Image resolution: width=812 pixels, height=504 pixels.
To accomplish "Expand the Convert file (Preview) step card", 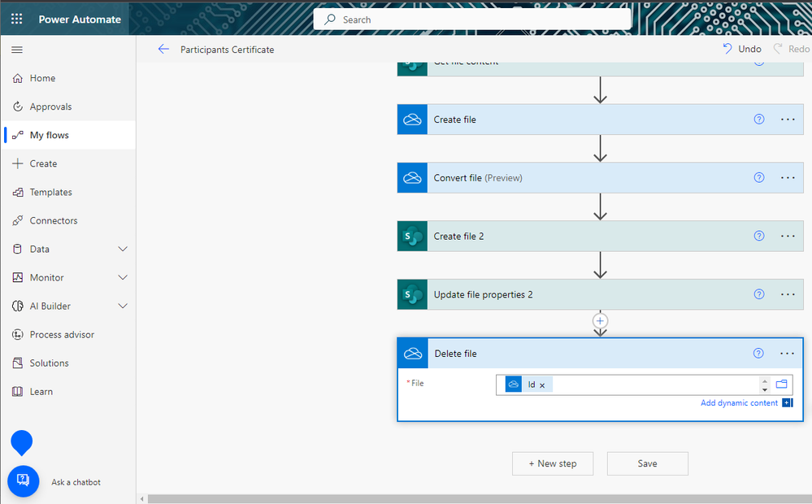I will point(600,178).
